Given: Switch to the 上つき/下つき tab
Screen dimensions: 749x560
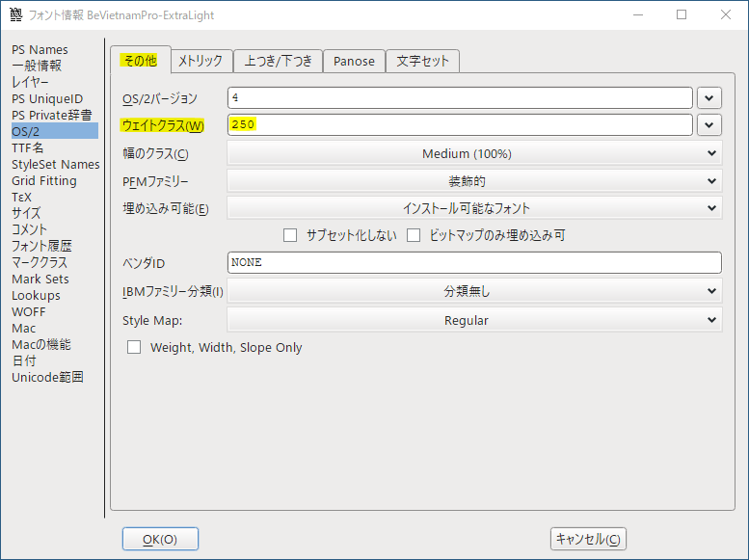Looking at the screenshot, I should coord(278,61).
